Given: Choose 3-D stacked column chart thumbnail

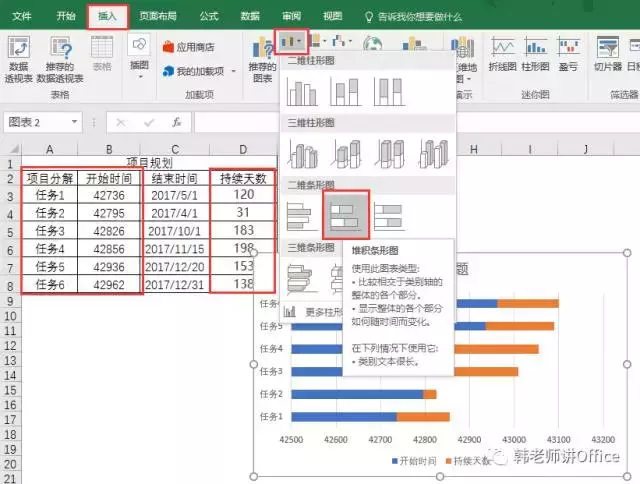Looking at the screenshot, I should (x=346, y=154).
